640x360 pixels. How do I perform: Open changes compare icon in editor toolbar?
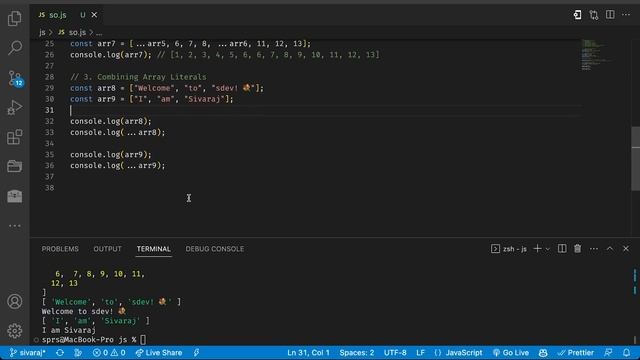pos(593,15)
